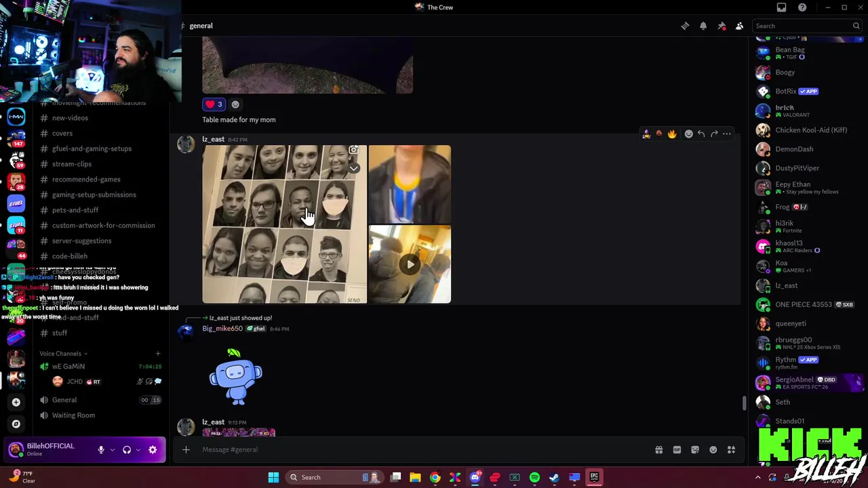This screenshot has height=488, width=868.
Task: Toggle the member list icon
Action: pyautogui.click(x=739, y=26)
